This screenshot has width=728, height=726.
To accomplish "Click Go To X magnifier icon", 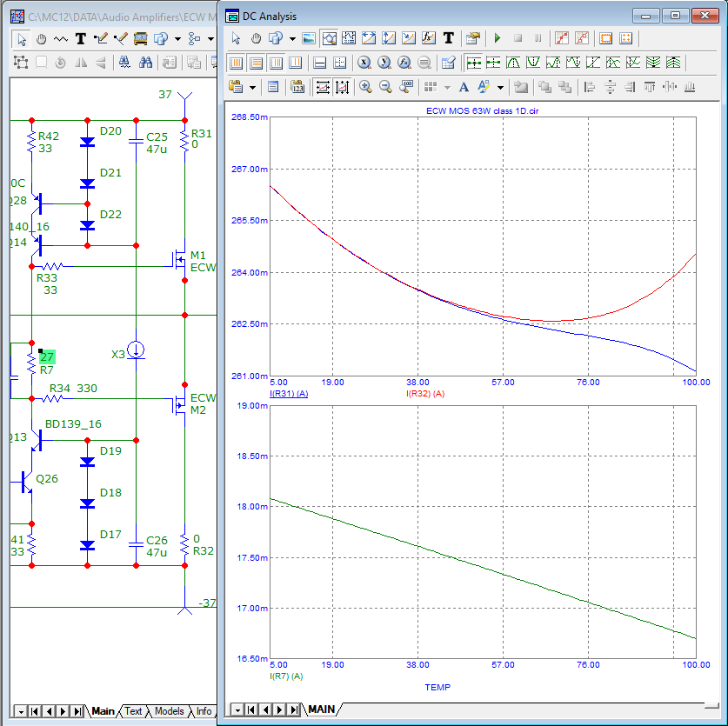I will pyautogui.click(x=364, y=63).
